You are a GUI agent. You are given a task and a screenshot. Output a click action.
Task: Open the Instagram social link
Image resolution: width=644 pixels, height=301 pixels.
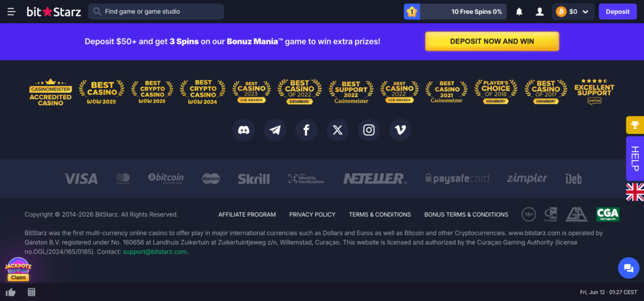click(369, 130)
